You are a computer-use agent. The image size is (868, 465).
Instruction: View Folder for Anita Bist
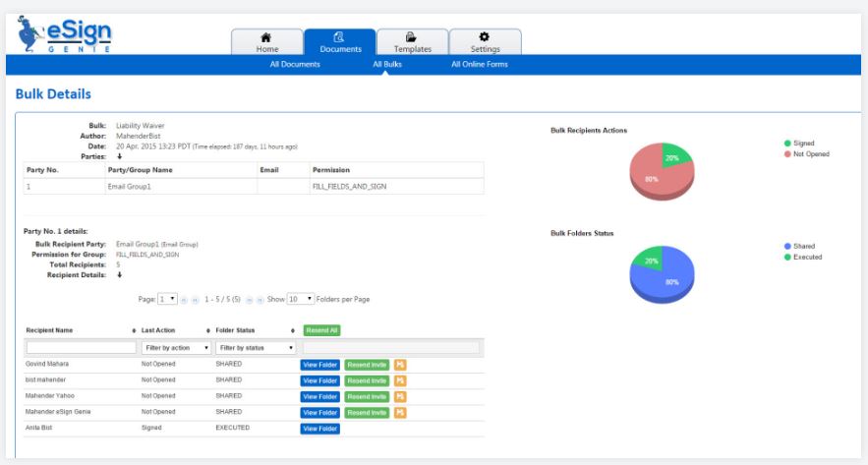tap(320, 429)
